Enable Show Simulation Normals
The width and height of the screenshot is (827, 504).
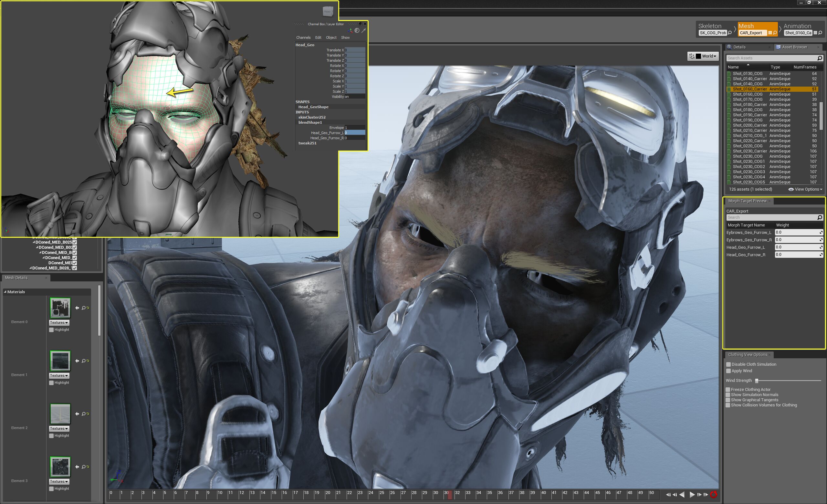point(728,394)
